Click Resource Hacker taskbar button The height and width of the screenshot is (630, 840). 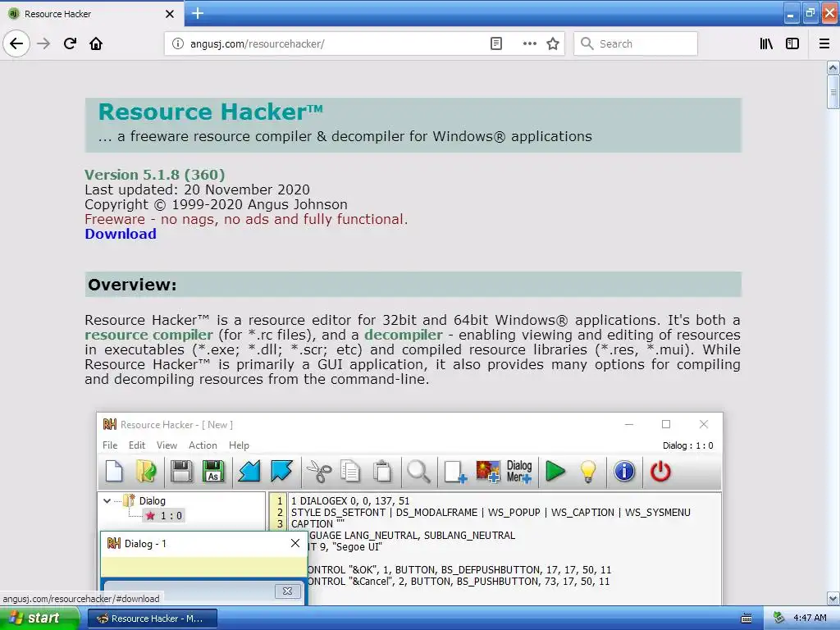[x=152, y=619]
